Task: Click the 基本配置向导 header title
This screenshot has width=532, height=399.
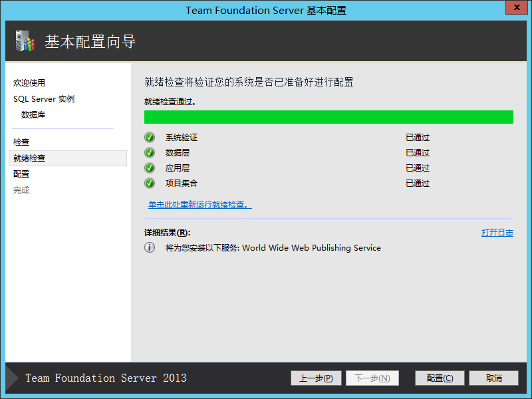Action: [90, 42]
